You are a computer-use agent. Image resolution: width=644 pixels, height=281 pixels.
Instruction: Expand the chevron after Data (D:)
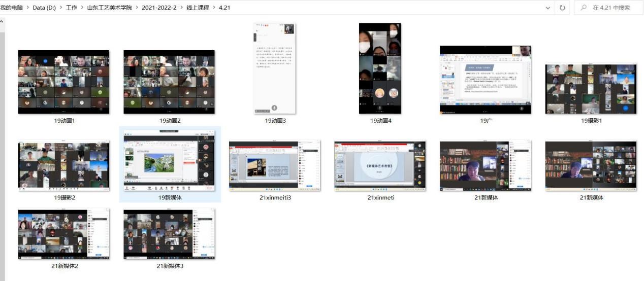[61, 8]
